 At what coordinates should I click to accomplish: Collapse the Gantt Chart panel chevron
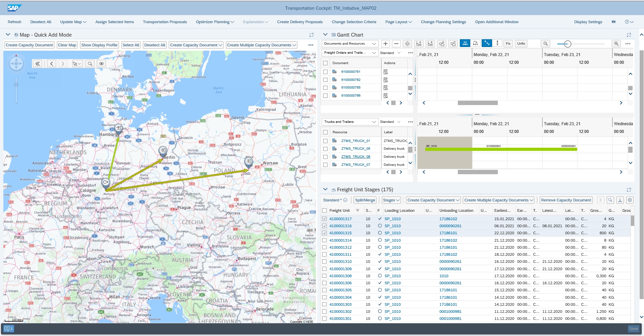325,35
